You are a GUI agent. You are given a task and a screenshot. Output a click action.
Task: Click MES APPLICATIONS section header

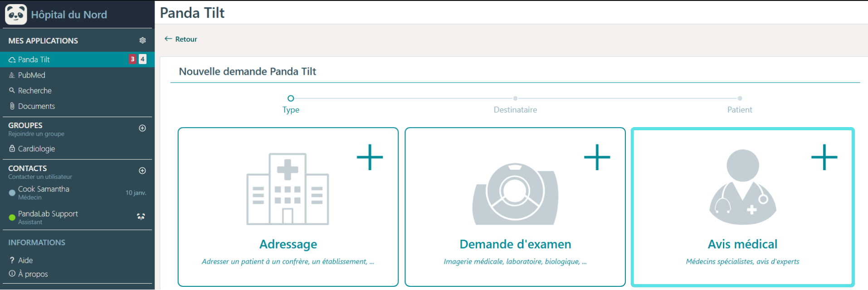click(x=43, y=41)
